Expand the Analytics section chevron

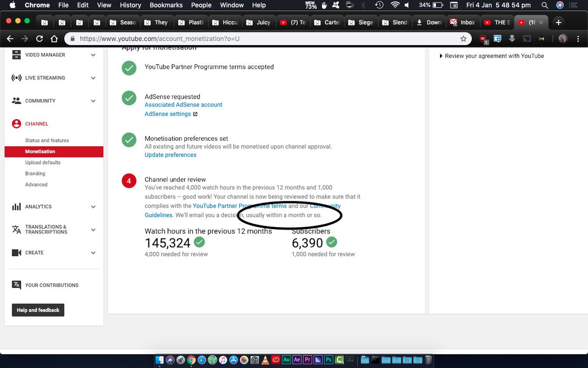point(93,207)
